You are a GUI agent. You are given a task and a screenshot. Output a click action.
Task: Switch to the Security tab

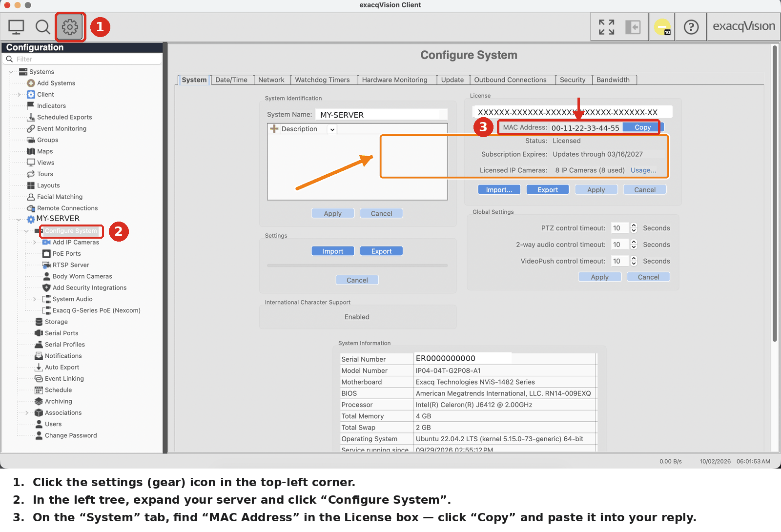tap(573, 80)
